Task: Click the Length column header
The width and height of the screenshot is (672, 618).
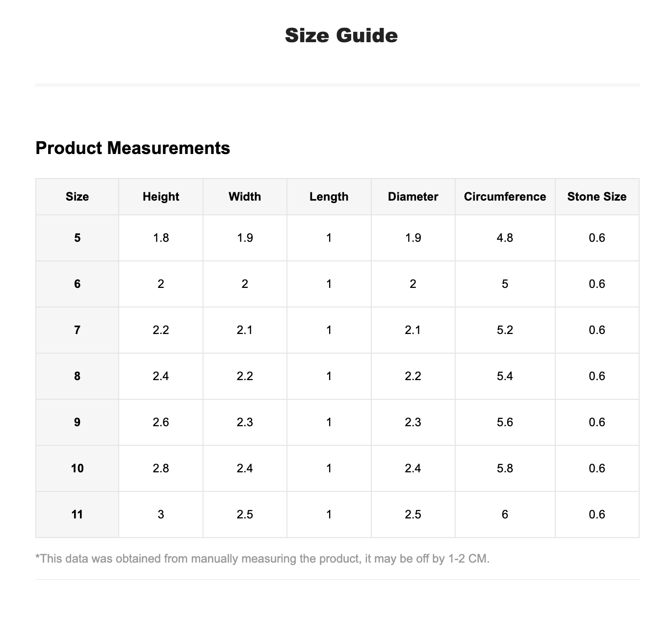Action: [x=329, y=197]
